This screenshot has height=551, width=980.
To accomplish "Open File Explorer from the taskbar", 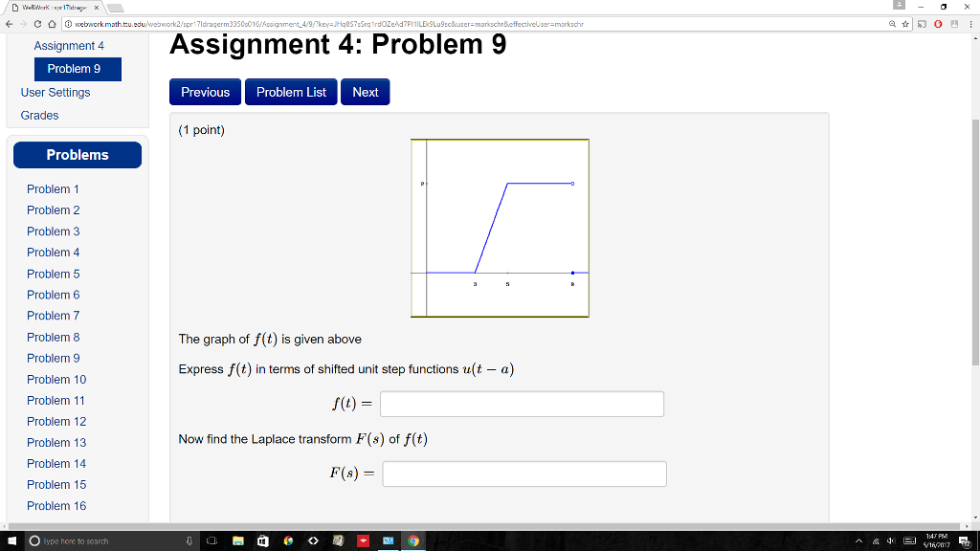I will click(x=238, y=540).
